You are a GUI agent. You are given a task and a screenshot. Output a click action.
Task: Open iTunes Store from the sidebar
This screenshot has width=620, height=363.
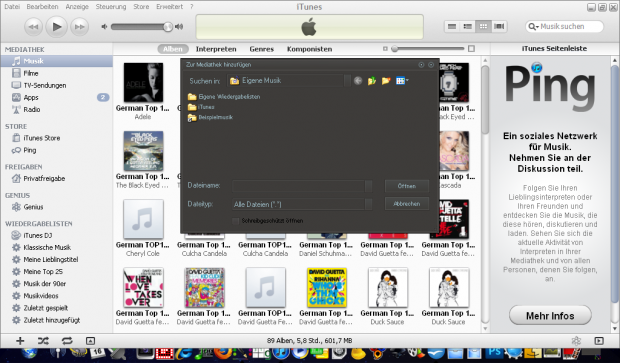click(57, 138)
